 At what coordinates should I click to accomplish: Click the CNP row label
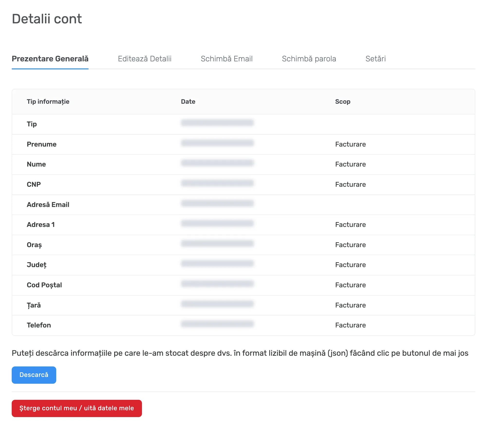[34, 184]
